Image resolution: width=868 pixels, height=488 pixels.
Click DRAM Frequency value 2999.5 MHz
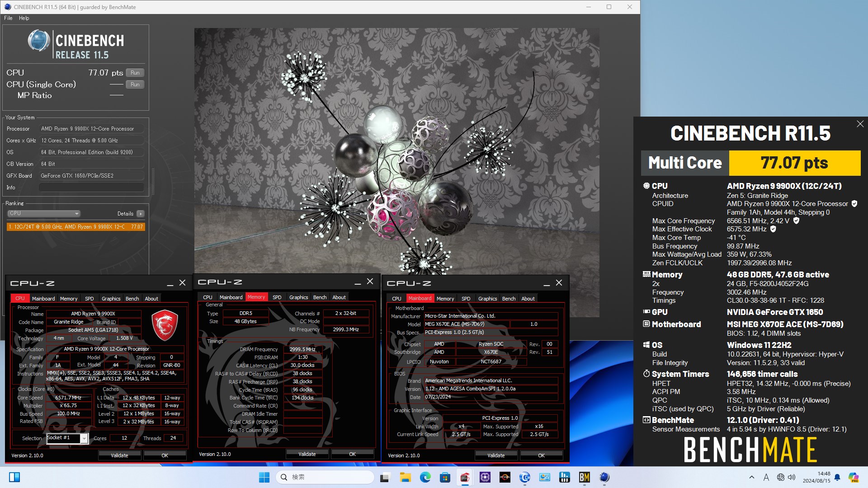coord(302,349)
